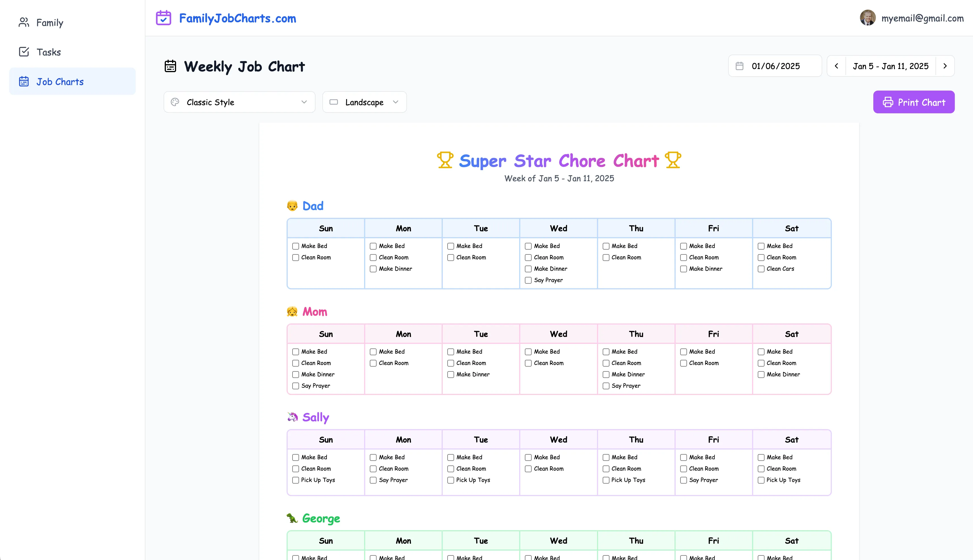Click the palette icon in style selector
Image resolution: width=973 pixels, height=560 pixels.
175,102
